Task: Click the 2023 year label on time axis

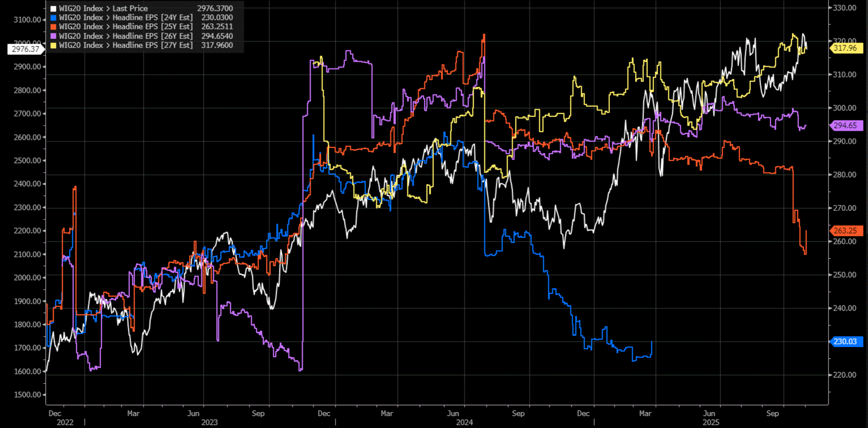Action: coord(209,422)
